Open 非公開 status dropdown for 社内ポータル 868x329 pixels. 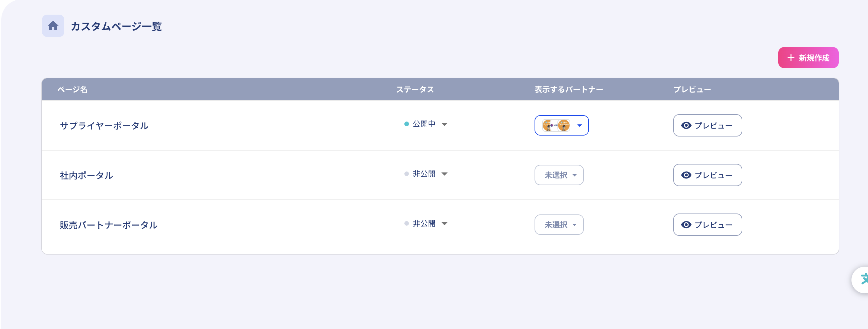444,174
